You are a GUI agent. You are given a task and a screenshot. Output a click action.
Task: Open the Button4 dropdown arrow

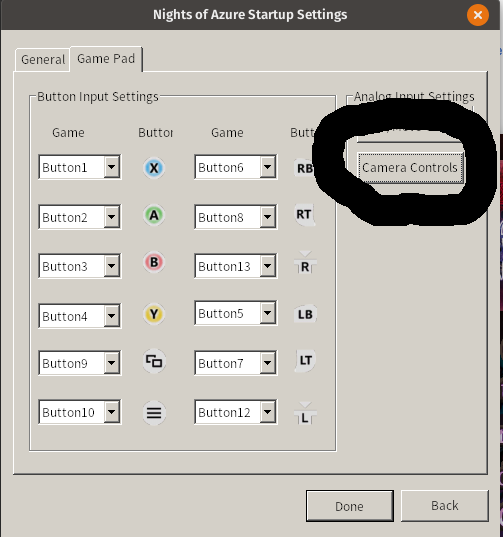(112, 315)
